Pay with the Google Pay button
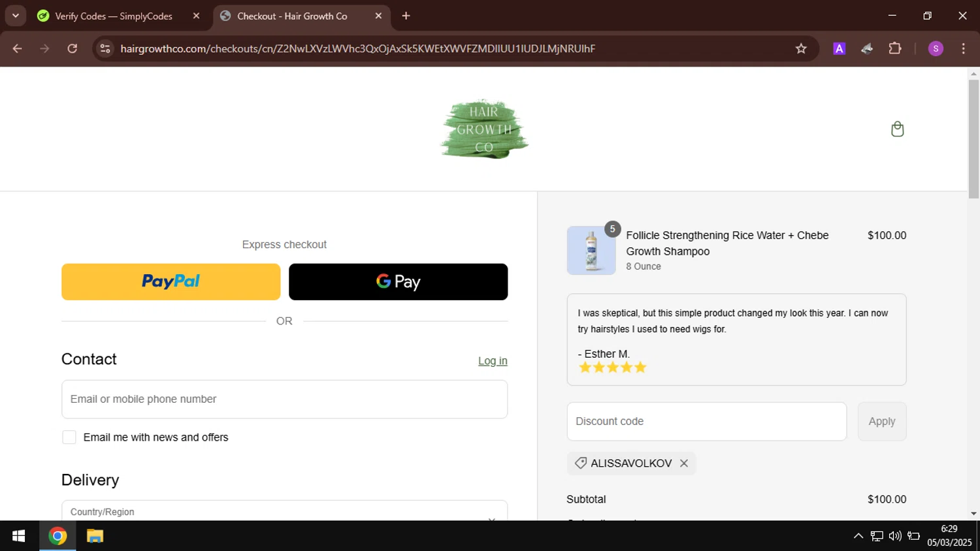980x551 pixels. [x=398, y=281]
